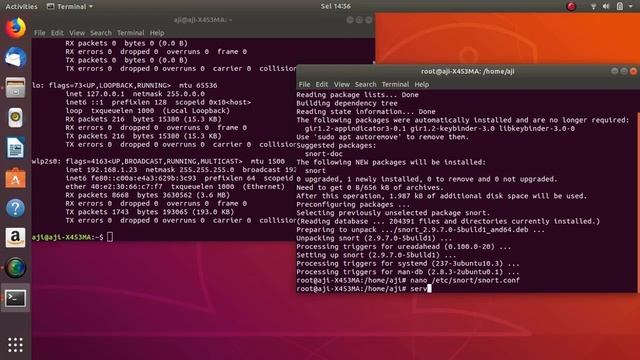The height and width of the screenshot is (360, 640).
Task: Open the Activities overview
Action: point(21,6)
